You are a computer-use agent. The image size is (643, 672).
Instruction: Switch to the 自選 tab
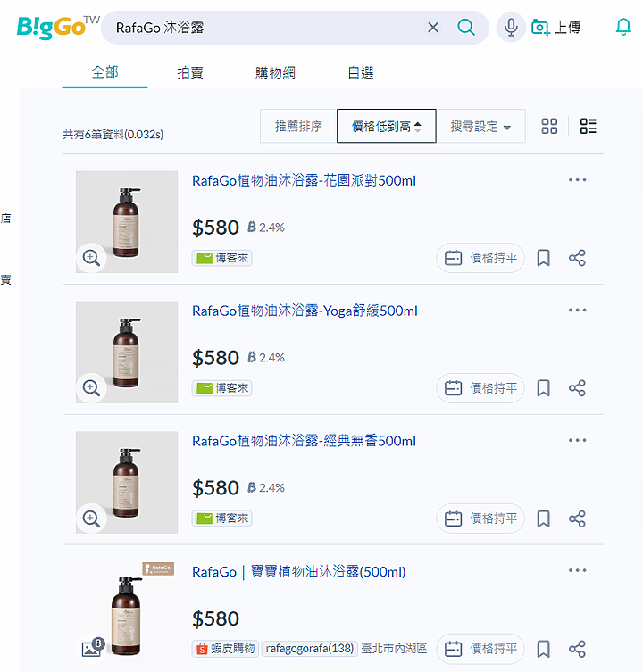pyautogui.click(x=360, y=72)
